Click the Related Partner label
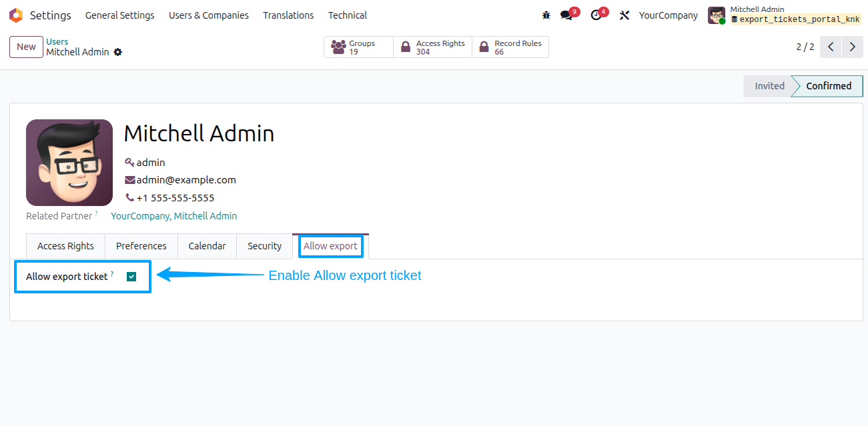Image resolution: width=868 pixels, height=426 pixels. [x=59, y=216]
